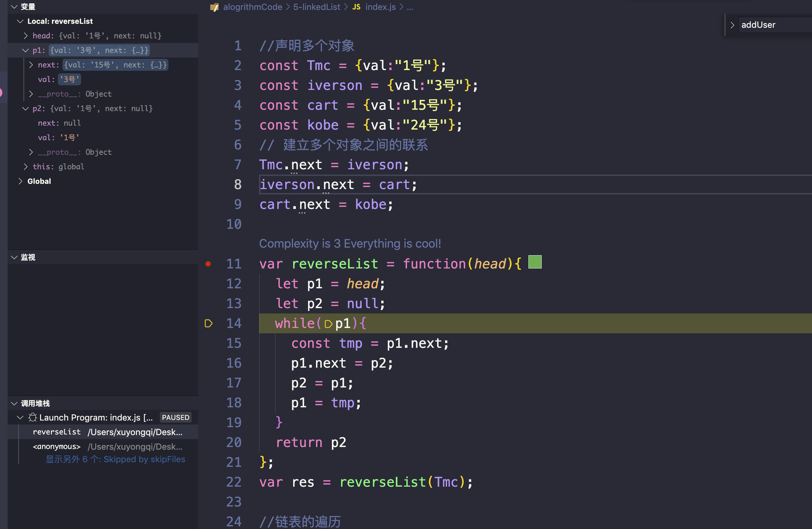This screenshot has height=529, width=812.
Task: Expand the Global scope
Action: (20, 181)
